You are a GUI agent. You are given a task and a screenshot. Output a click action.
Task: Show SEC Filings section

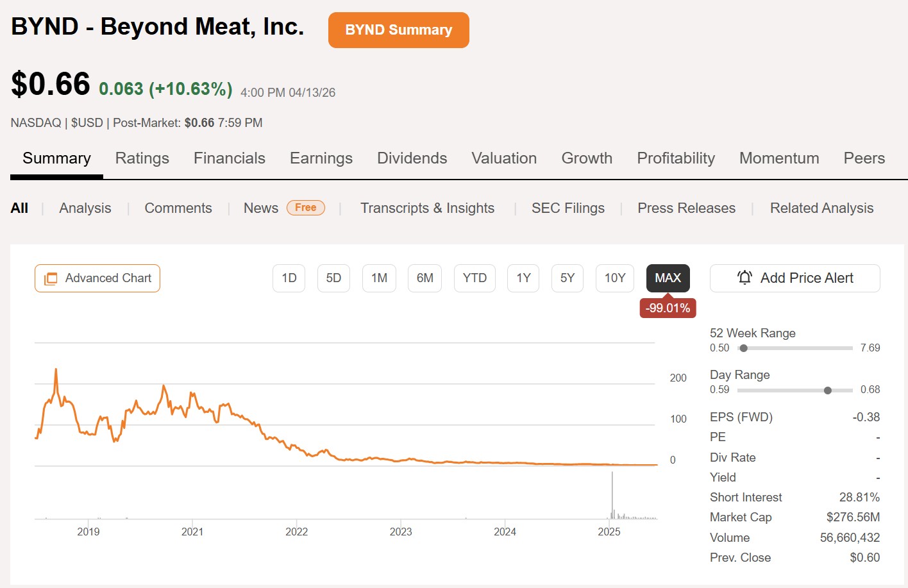tap(567, 208)
